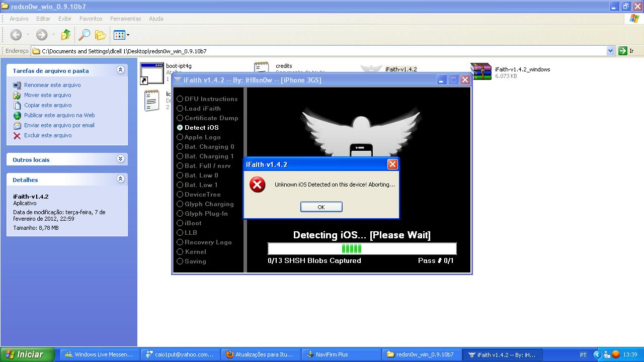Click the red X Excluir icon

(17, 135)
